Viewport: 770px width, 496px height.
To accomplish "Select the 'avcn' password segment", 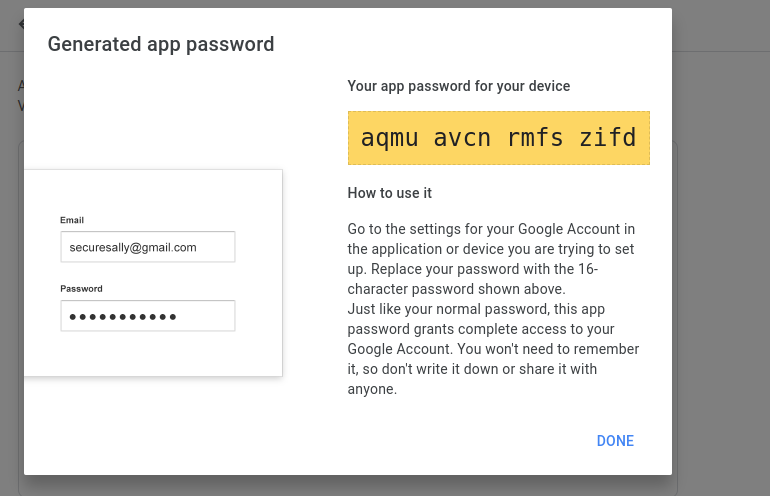I will pos(462,138).
